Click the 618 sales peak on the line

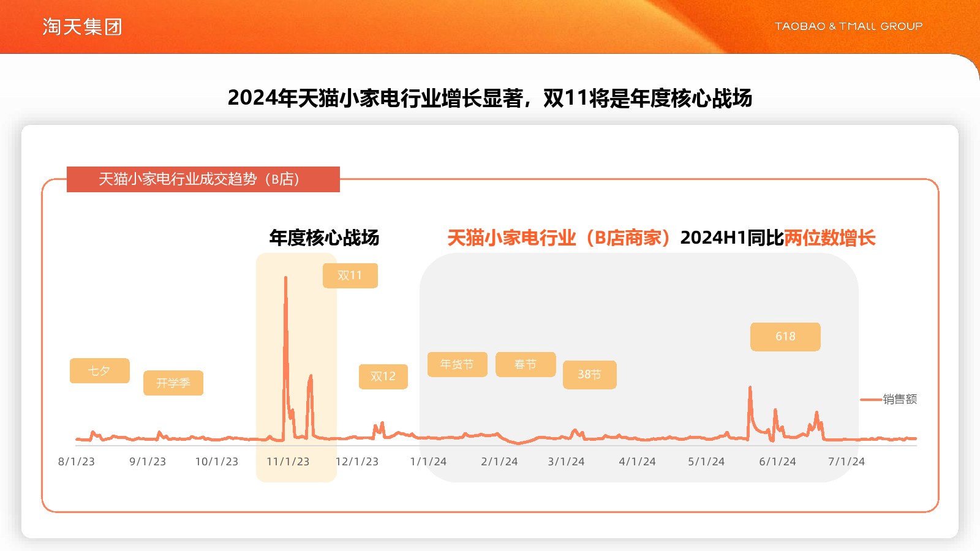tap(750, 388)
